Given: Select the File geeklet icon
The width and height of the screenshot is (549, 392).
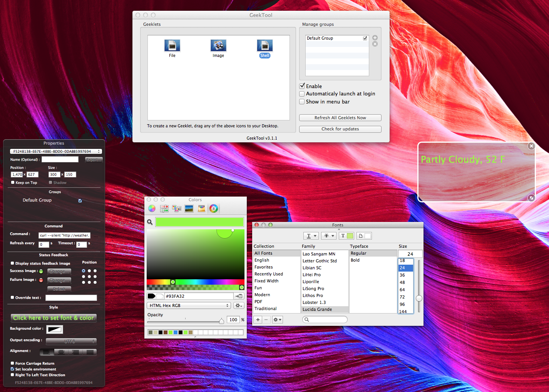Looking at the screenshot, I should tap(172, 45).
